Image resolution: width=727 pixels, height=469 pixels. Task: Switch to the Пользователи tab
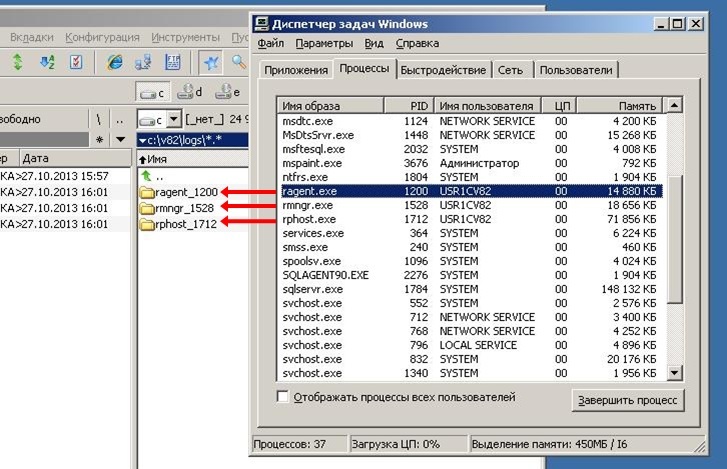[x=576, y=70]
